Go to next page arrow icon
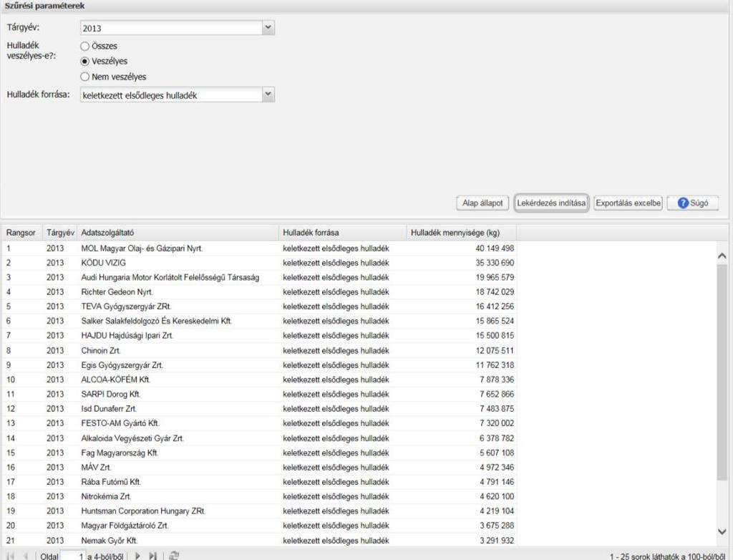Viewport: 733px width, 560px height. pyautogui.click(x=138, y=556)
